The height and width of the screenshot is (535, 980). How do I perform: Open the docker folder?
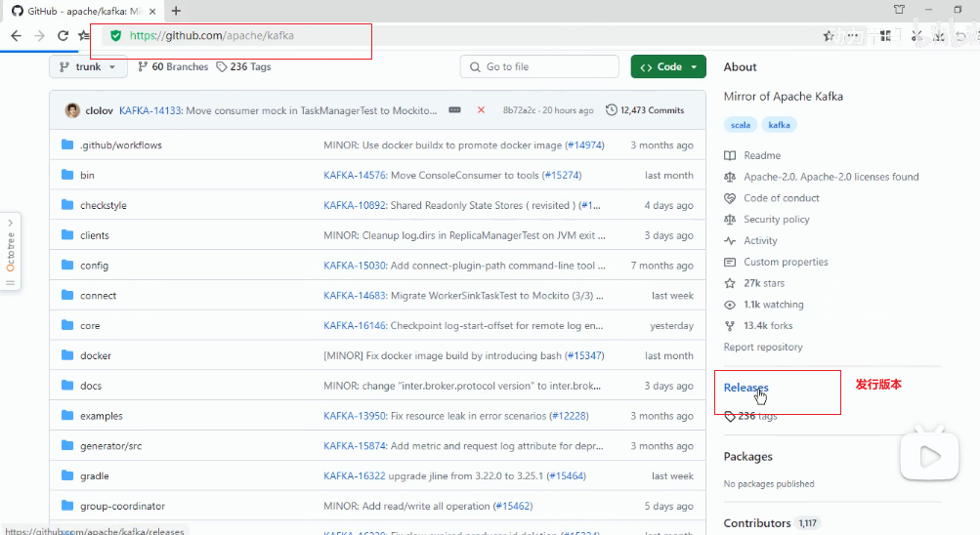pos(96,355)
